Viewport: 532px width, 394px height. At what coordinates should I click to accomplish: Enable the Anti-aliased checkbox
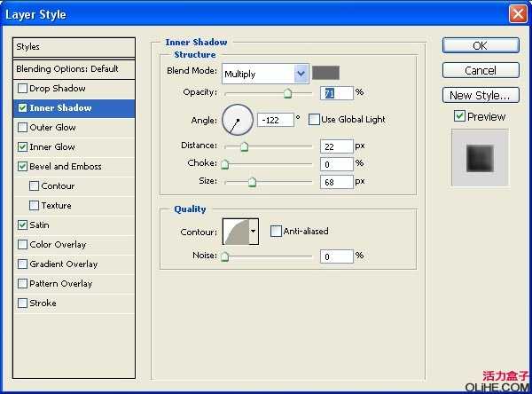(277, 232)
